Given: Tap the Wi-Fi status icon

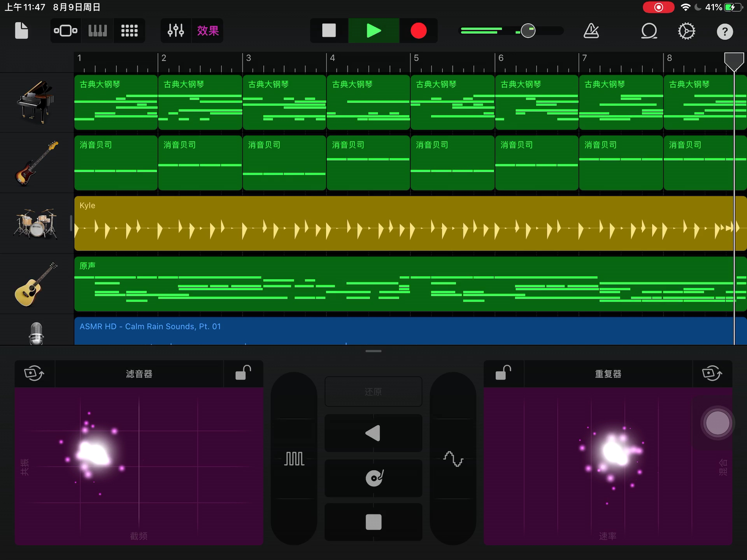Looking at the screenshot, I should tap(686, 7).
